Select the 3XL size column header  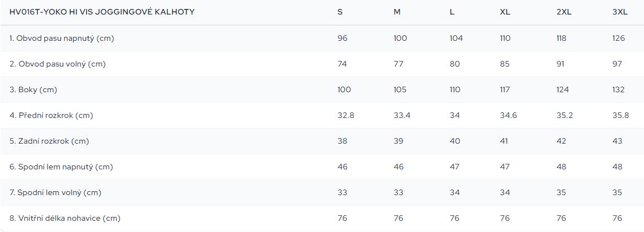(x=619, y=12)
